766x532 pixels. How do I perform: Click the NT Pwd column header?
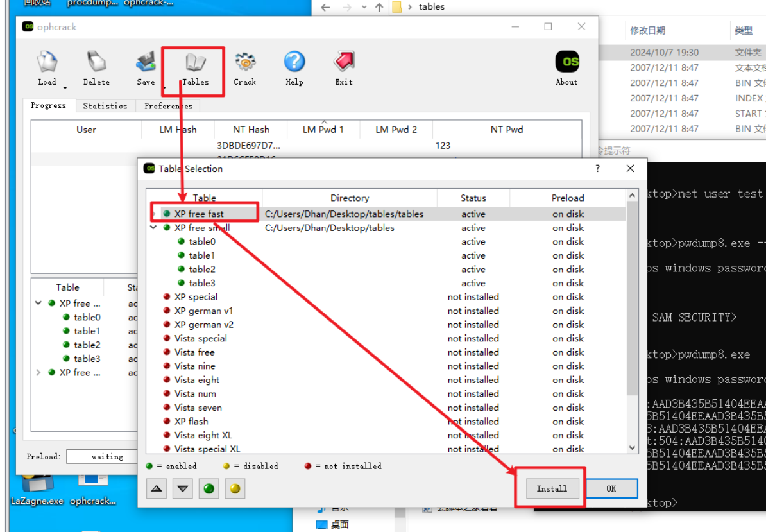click(507, 130)
